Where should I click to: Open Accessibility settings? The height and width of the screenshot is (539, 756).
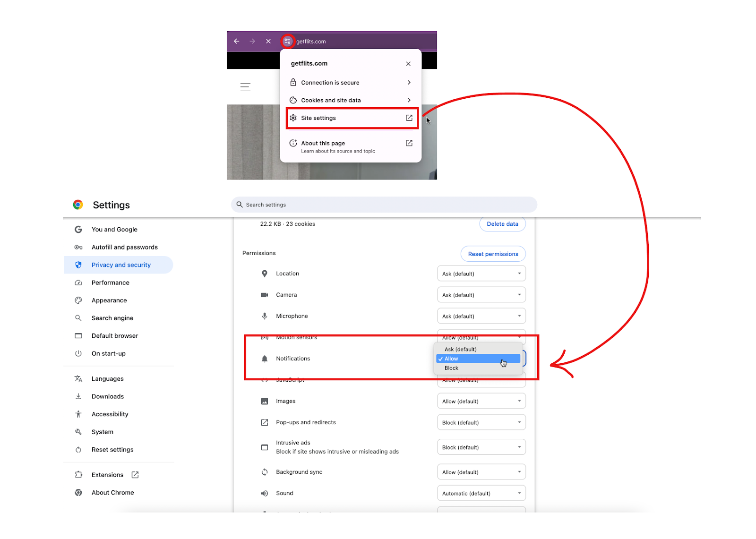click(x=118, y=414)
